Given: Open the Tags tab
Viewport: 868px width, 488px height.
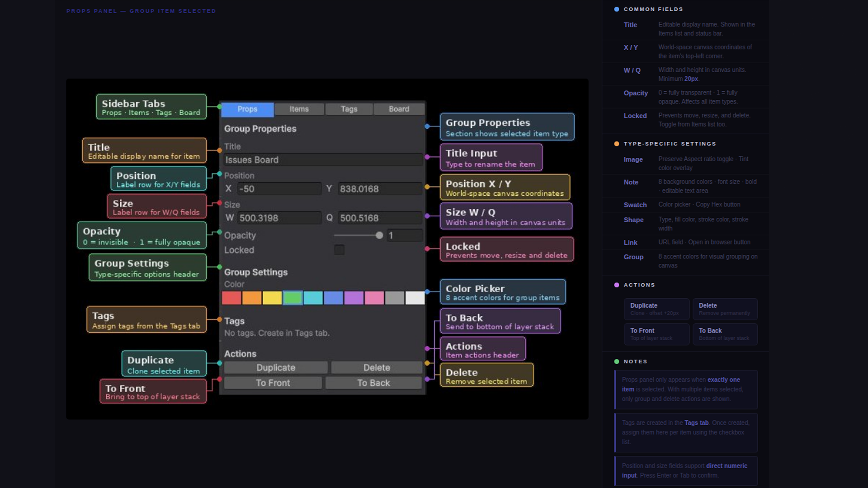Looking at the screenshot, I should pos(349,109).
